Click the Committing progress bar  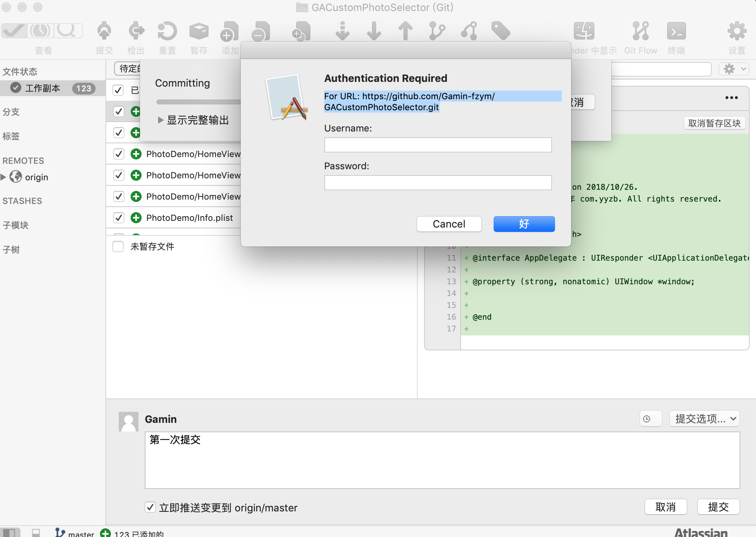click(198, 102)
